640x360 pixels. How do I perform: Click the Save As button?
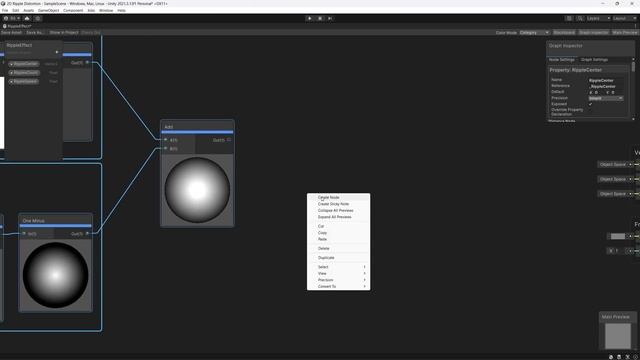pyautogui.click(x=34, y=32)
